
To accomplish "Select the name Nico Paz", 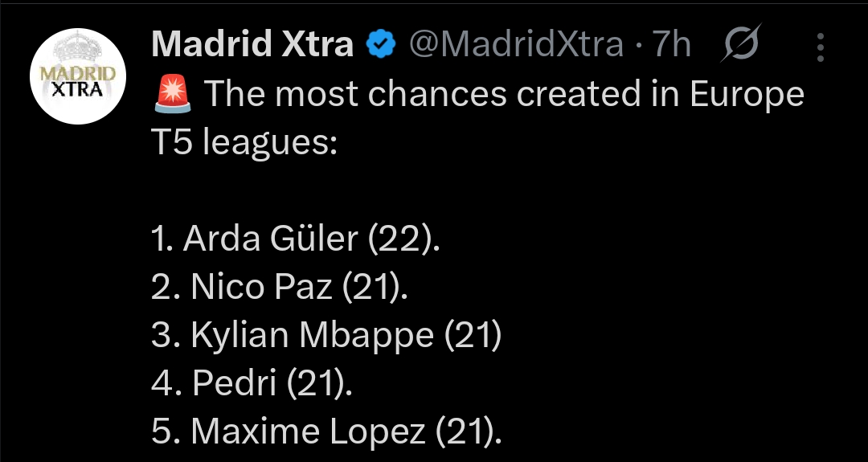I will click(x=262, y=288).
